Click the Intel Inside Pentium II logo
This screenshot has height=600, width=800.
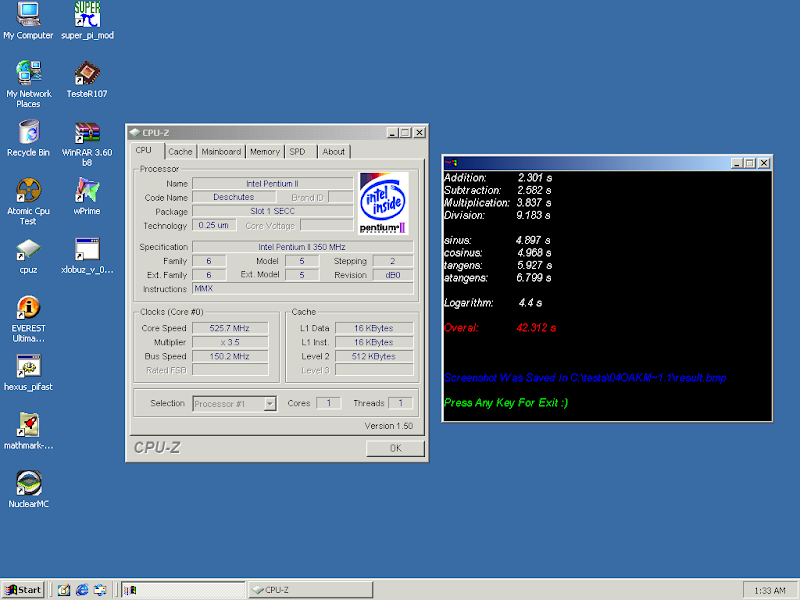click(384, 203)
